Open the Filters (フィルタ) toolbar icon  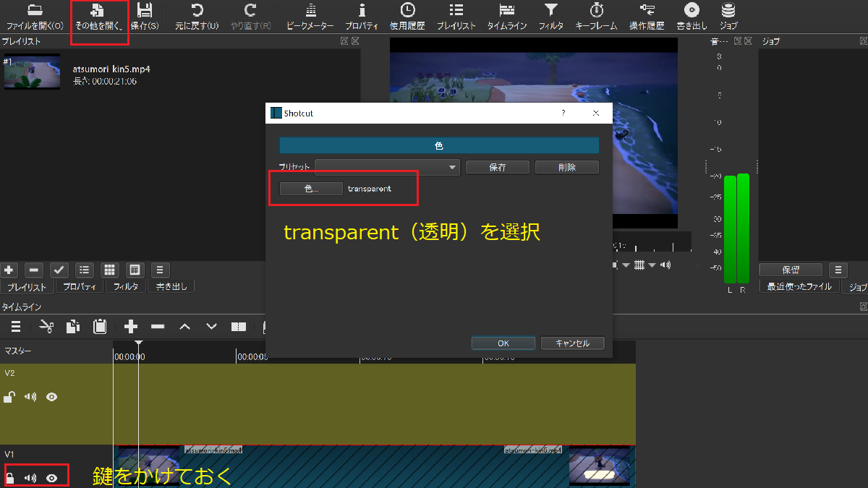[x=551, y=11]
